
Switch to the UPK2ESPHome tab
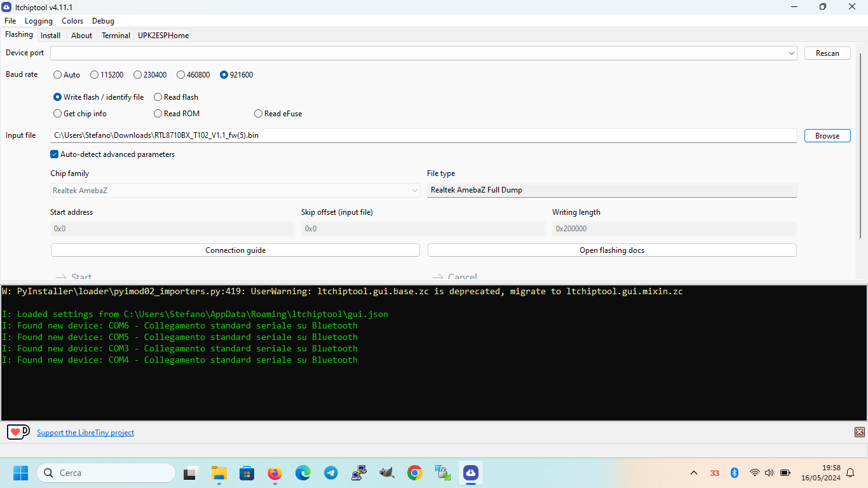(163, 36)
